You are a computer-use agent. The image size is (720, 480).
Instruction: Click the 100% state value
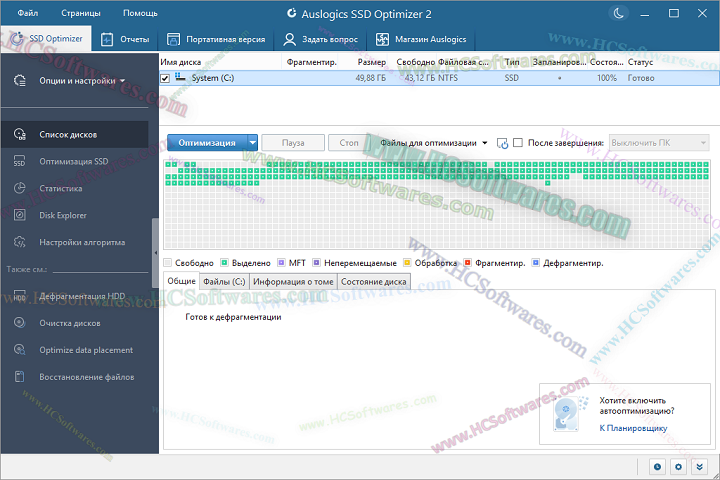click(x=607, y=78)
